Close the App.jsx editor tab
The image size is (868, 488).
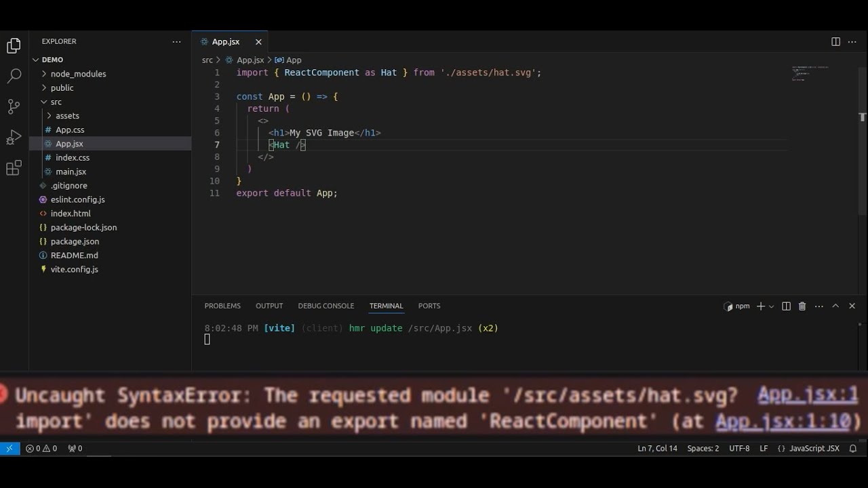pos(258,42)
